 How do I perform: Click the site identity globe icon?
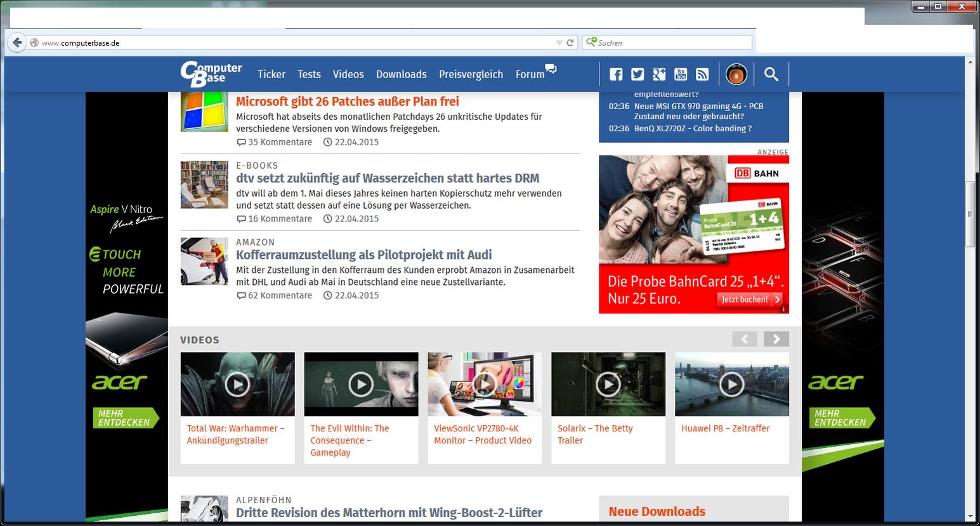coord(34,43)
